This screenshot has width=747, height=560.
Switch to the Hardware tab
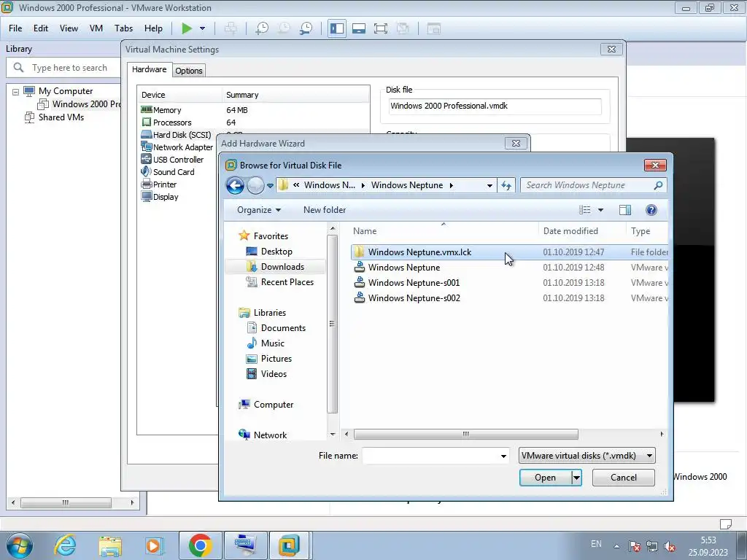coord(149,69)
